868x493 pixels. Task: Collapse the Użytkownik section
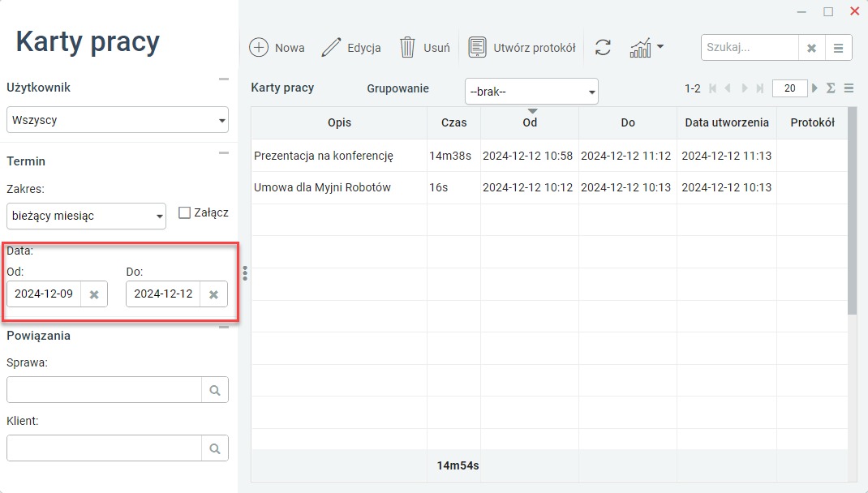224,79
